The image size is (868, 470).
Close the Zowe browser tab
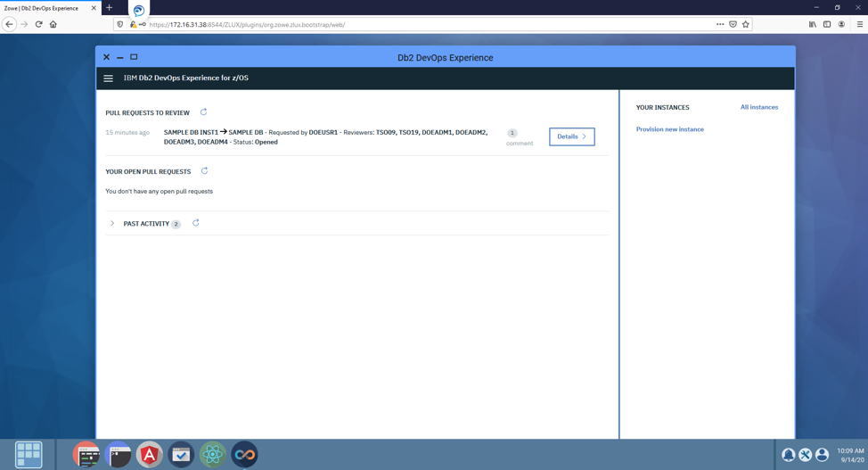[94, 8]
